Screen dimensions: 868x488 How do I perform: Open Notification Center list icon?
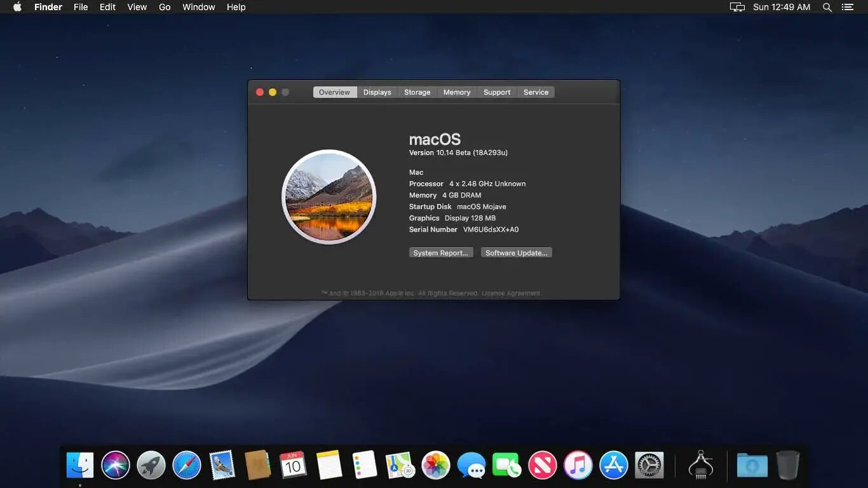click(847, 7)
